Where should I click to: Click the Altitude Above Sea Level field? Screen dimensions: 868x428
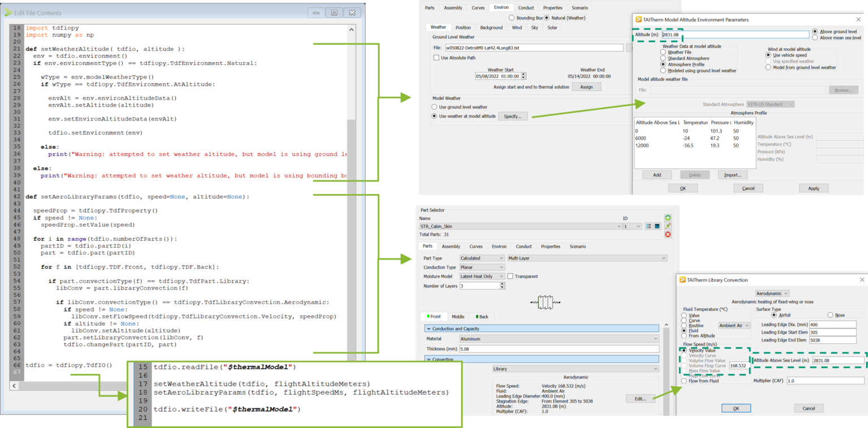point(838,360)
